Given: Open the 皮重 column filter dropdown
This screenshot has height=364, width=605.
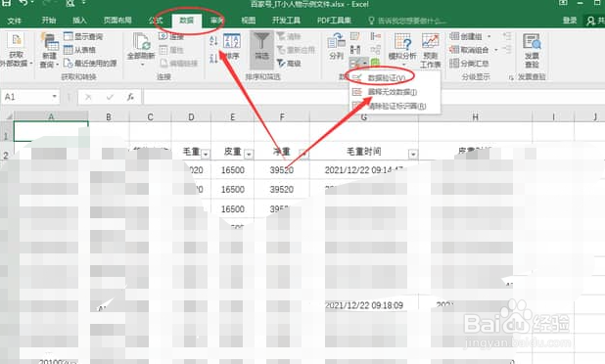Looking at the screenshot, I should click(x=249, y=155).
